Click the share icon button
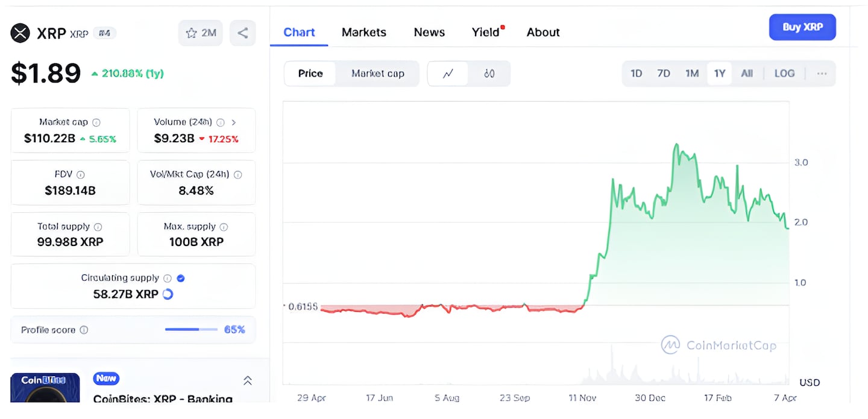This screenshot has width=868, height=419. [242, 33]
